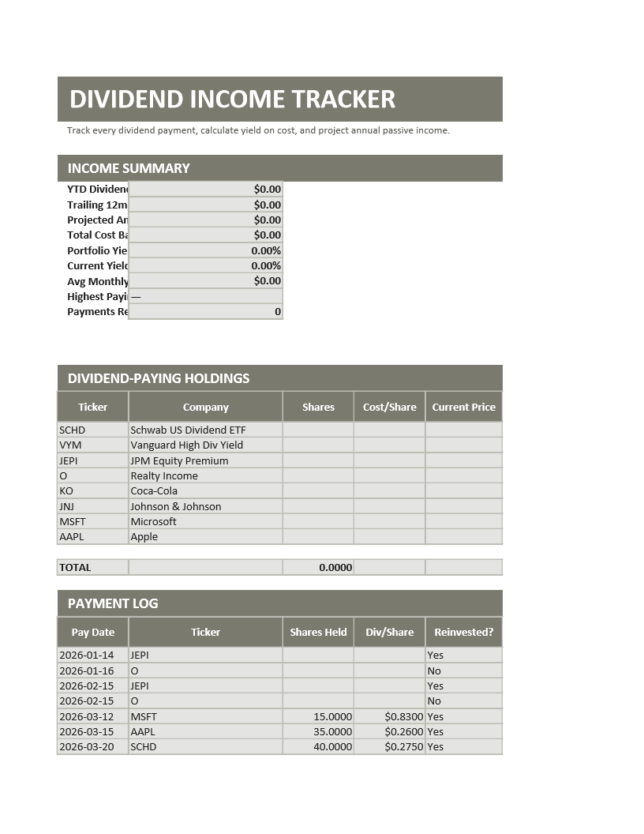Image resolution: width=644 pixels, height=834 pixels.
Task: Click the KO ticker cell
Action: tap(92, 491)
